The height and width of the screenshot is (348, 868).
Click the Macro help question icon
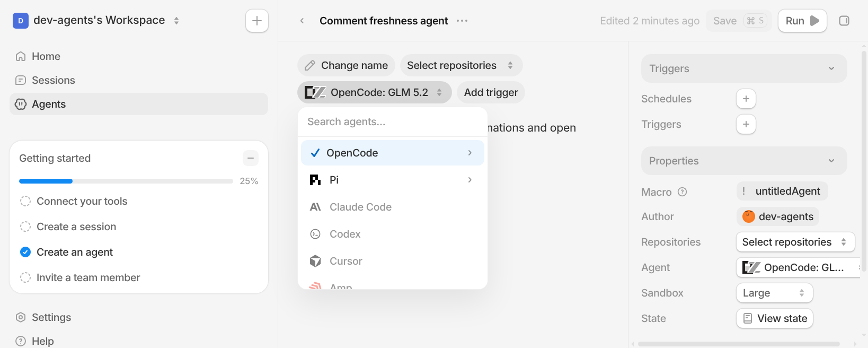[683, 192]
